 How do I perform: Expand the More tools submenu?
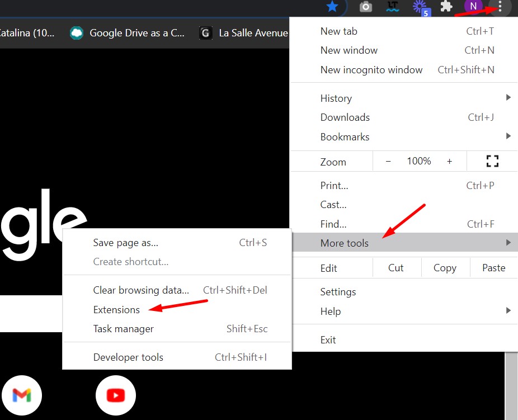tap(404, 243)
